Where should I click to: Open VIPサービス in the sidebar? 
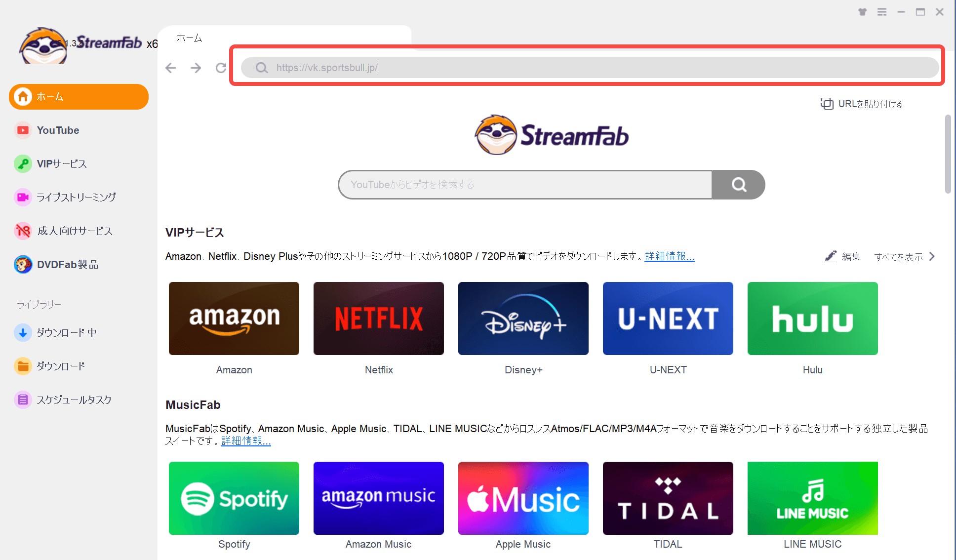click(x=79, y=164)
